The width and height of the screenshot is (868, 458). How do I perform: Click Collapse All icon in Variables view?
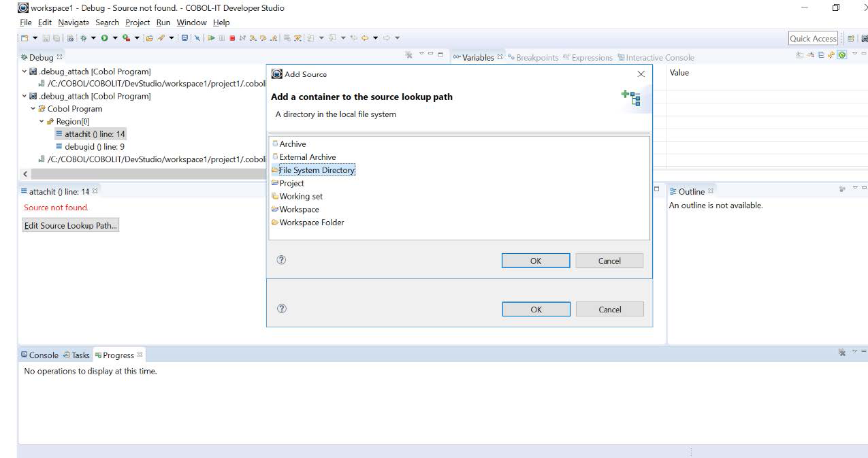click(x=820, y=55)
